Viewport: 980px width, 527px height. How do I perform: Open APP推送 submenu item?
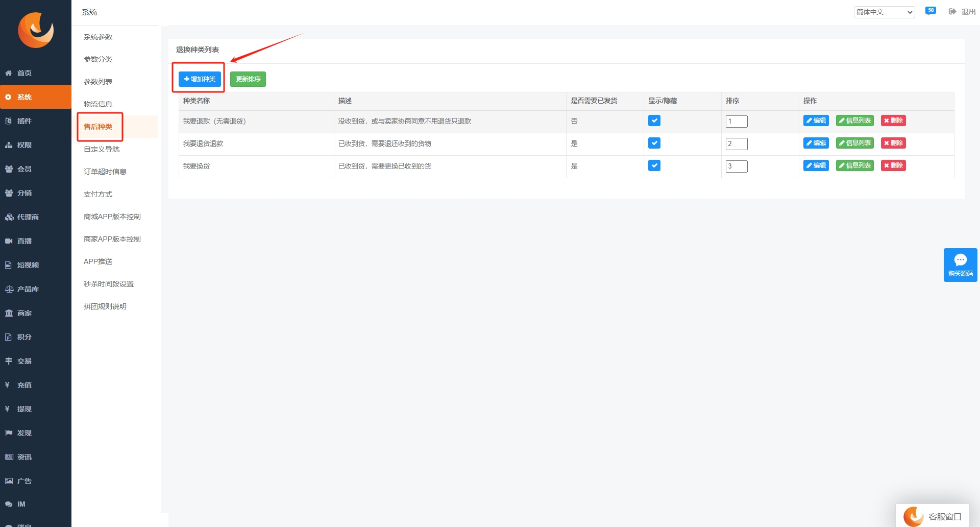click(x=98, y=261)
